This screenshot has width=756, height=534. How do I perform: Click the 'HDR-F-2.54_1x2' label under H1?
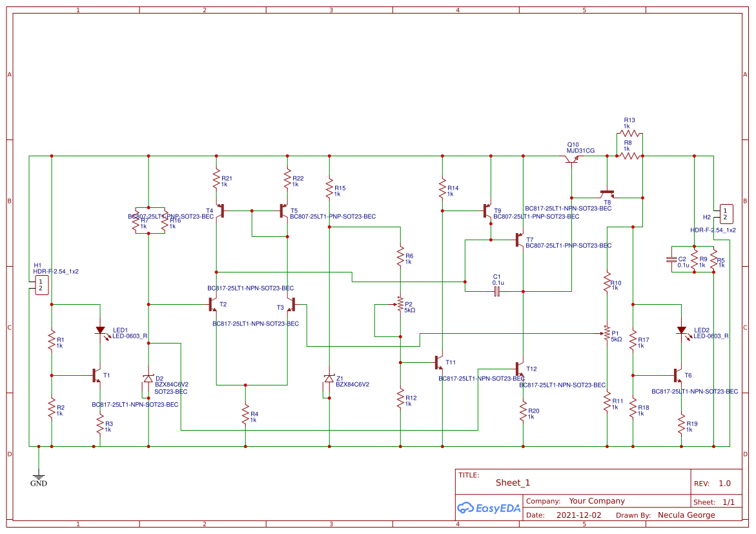click(56, 271)
